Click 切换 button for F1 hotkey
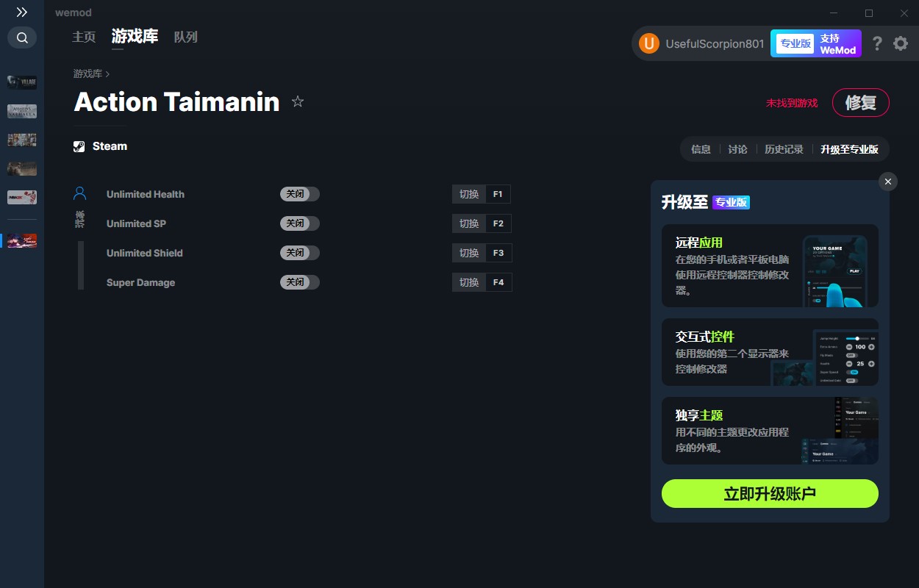This screenshot has width=919, height=588. click(469, 194)
